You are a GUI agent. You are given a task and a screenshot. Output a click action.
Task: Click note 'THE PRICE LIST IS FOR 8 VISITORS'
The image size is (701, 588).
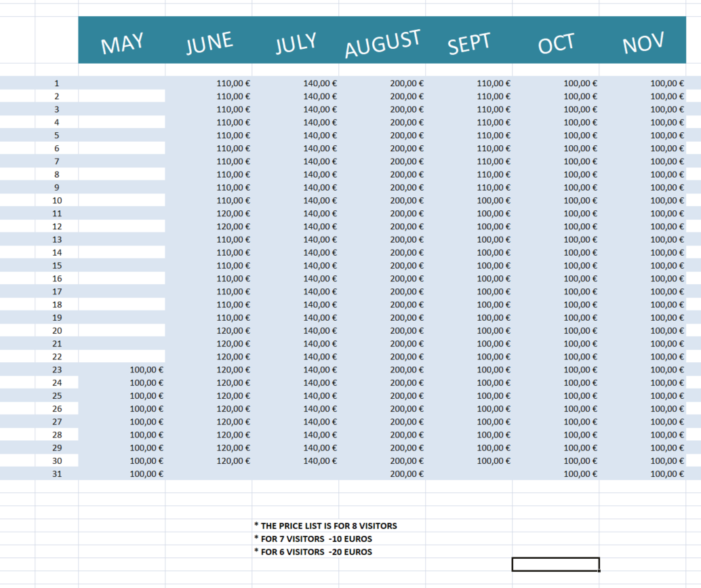(325, 526)
